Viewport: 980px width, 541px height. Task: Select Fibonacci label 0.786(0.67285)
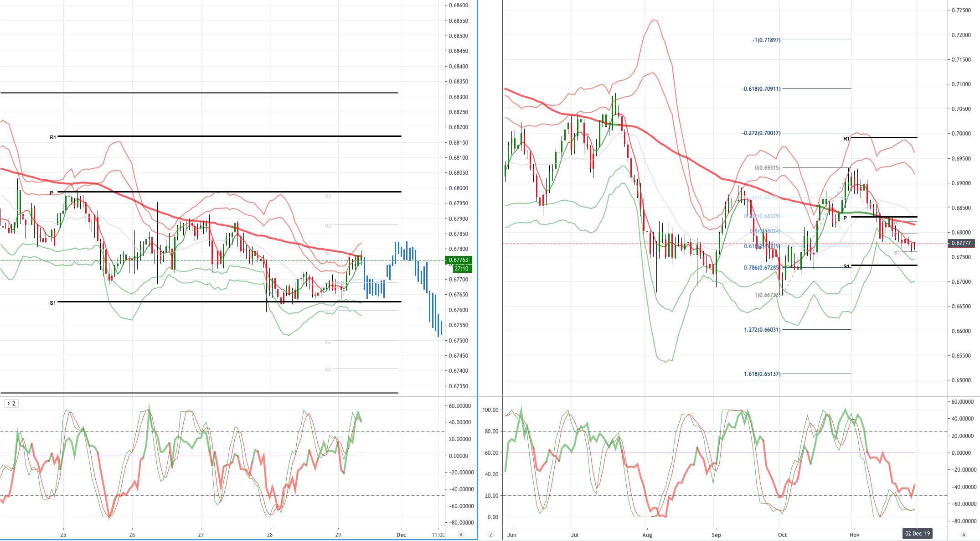click(x=761, y=268)
